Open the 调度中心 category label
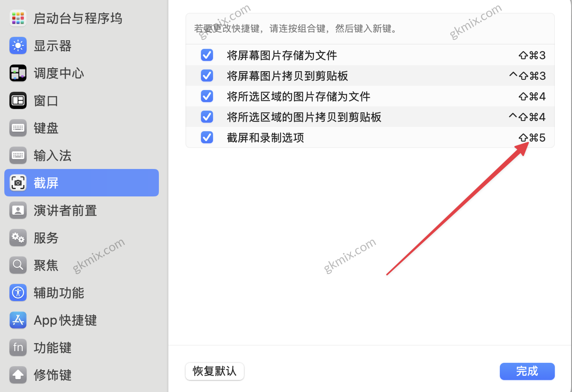The image size is (572, 392). 59,73
